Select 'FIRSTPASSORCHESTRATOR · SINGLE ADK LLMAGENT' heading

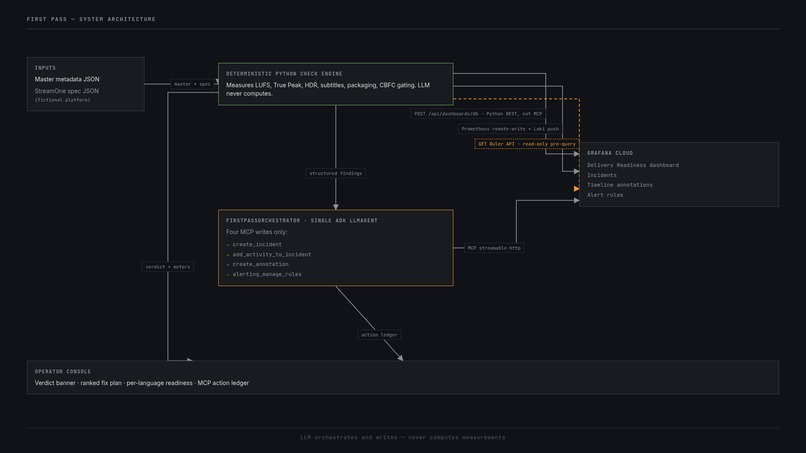302,221
